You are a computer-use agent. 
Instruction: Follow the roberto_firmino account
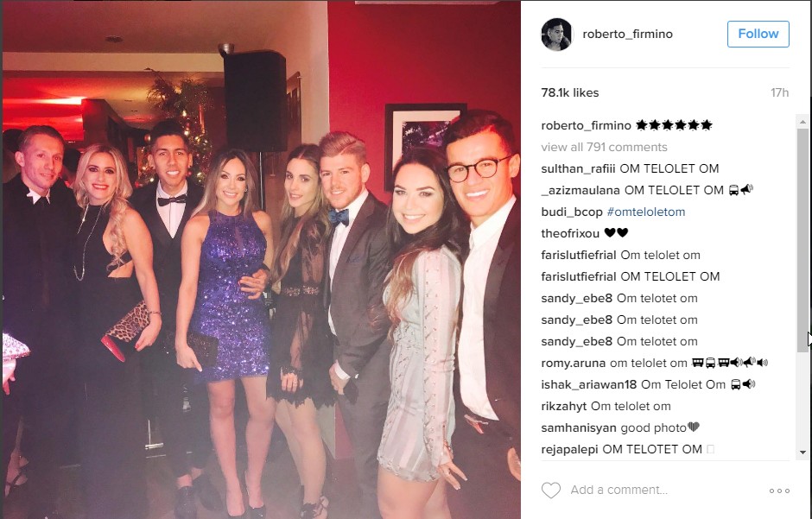coord(758,35)
